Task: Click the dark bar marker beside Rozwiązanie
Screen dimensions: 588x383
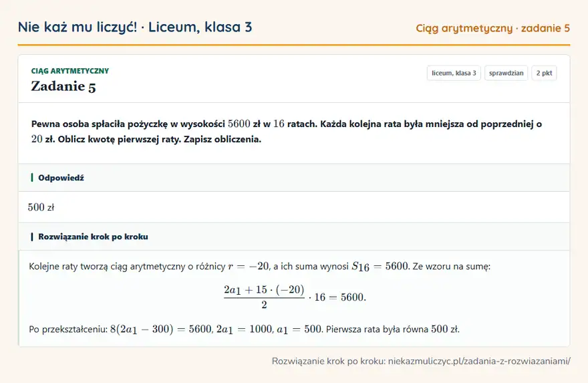Action: coord(32,237)
